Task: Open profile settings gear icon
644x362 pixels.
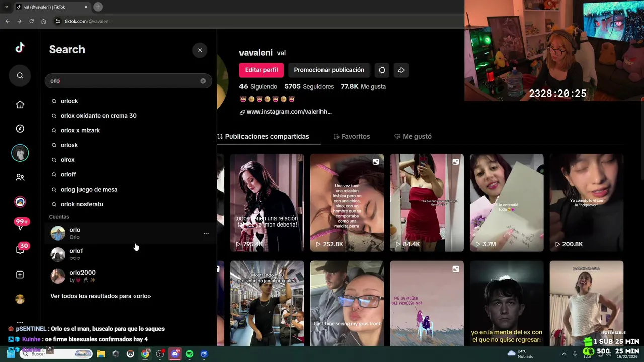Action: point(382,70)
